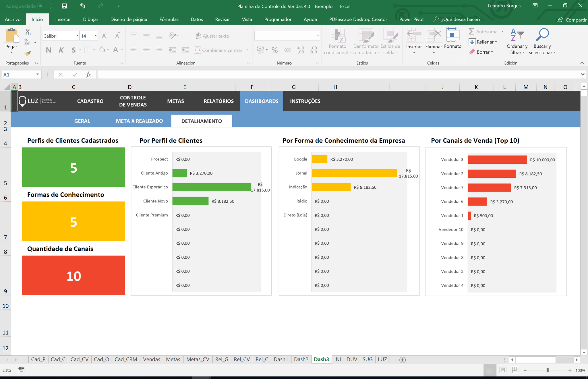
Task: Open the Name Box A1 dropdown
Action: (x=38, y=75)
